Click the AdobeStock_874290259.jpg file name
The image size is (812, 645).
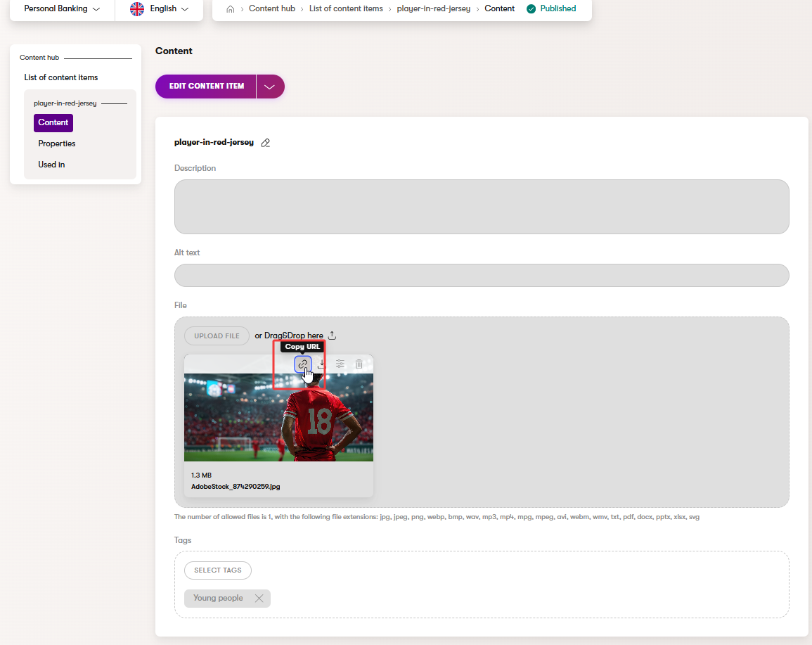tap(236, 487)
